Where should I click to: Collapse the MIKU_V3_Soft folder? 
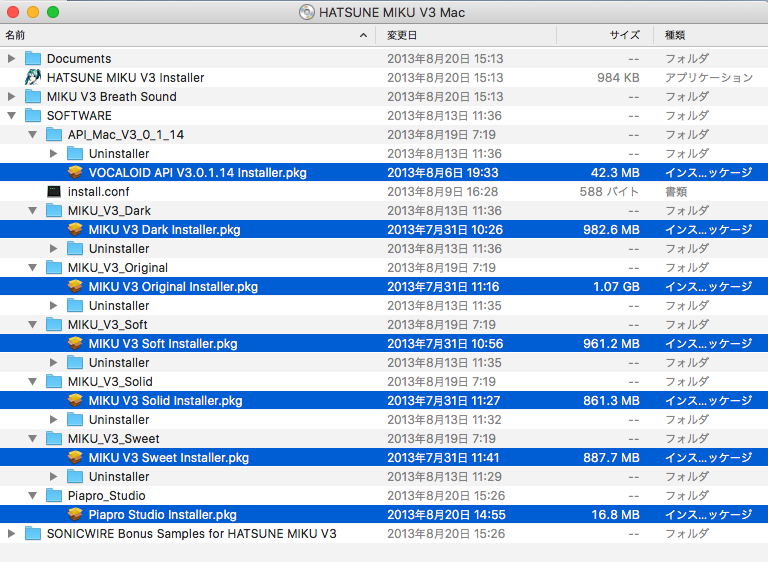(x=32, y=324)
